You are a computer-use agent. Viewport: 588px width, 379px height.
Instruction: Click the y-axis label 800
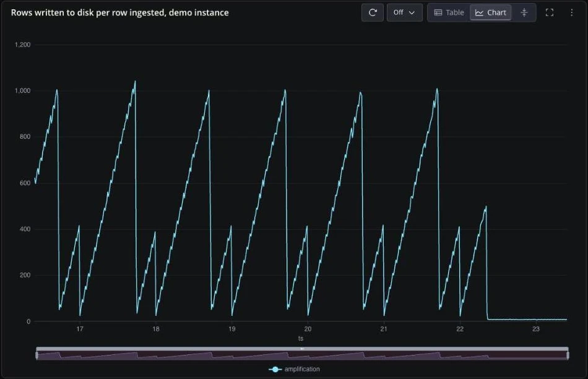25,137
